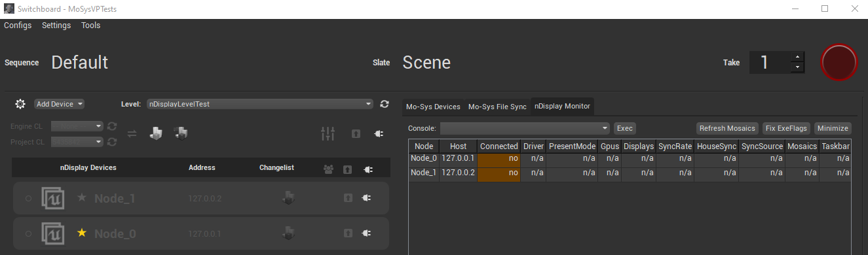Click the Refresh Mosaics button
This screenshot has width=868, height=255.
point(727,128)
